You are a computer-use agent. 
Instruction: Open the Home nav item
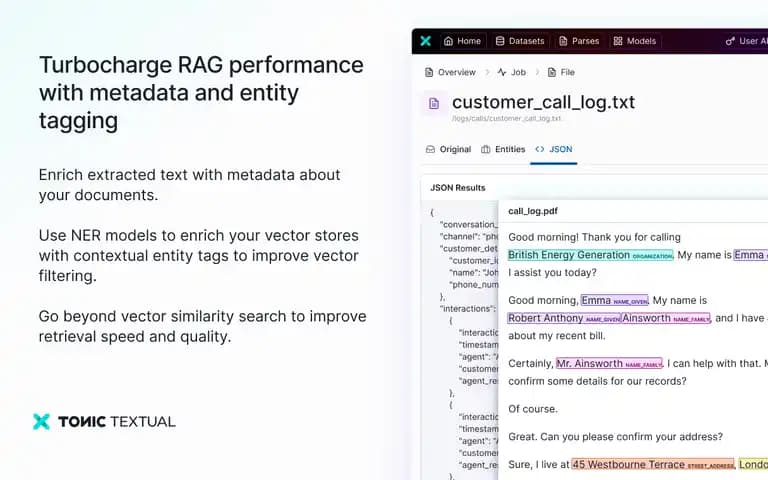[462, 41]
